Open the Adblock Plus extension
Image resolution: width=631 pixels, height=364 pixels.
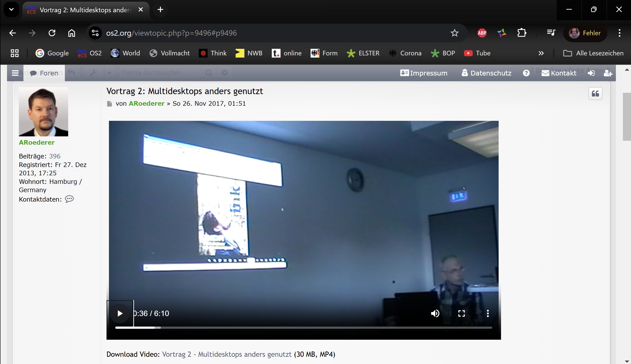482,33
